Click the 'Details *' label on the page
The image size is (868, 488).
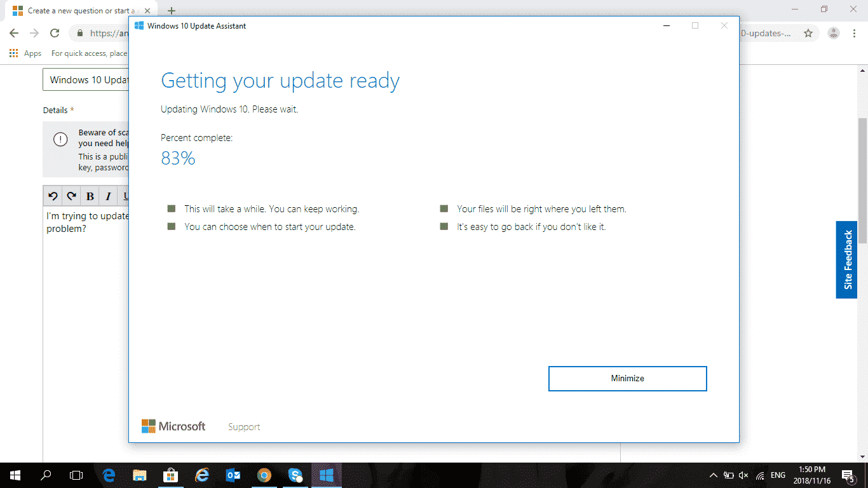58,111
